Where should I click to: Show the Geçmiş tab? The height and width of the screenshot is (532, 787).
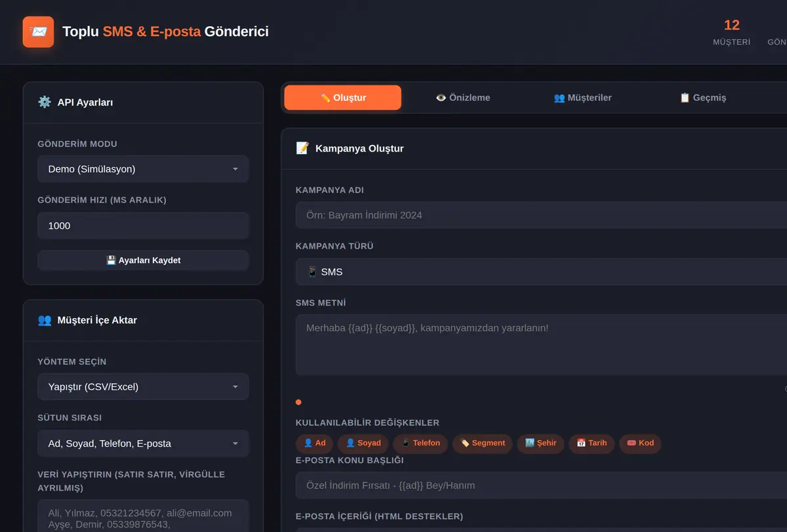click(702, 98)
